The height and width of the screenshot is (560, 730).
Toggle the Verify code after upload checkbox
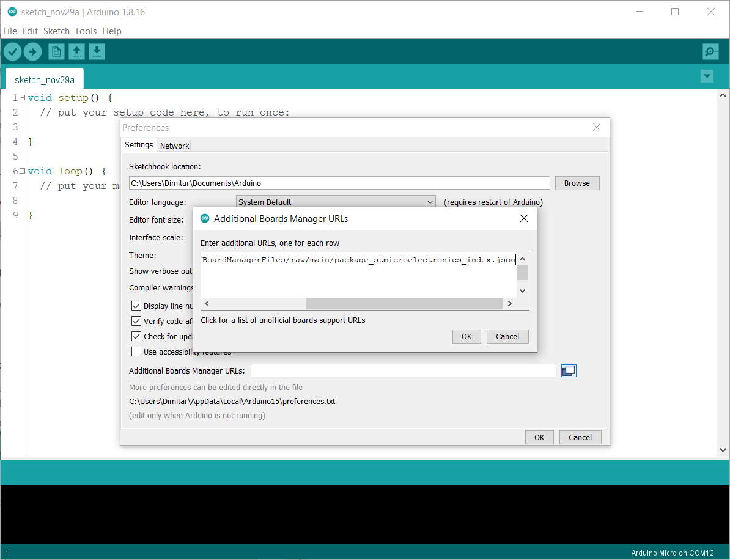click(136, 321)
